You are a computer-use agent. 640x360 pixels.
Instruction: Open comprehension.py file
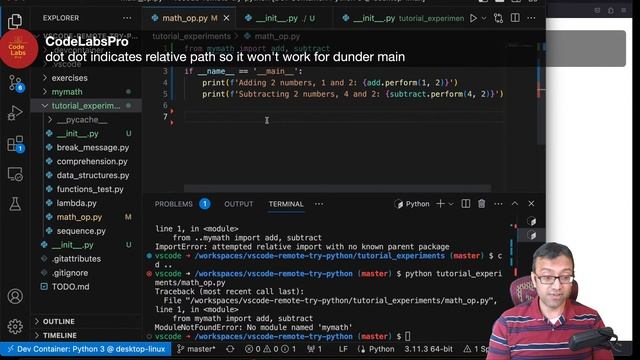[92, 162]
